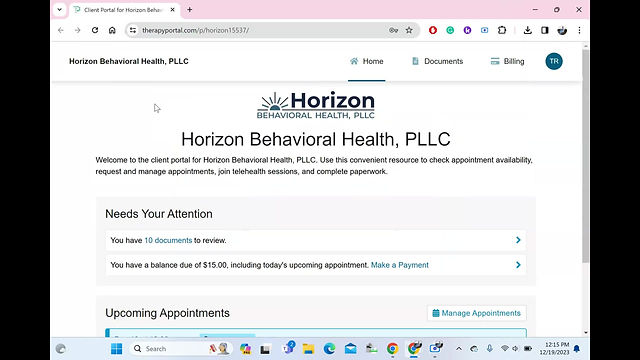Open the Mail app from taskbar
Viewport: 640px width, 360px height.
[x=350, y=349]
